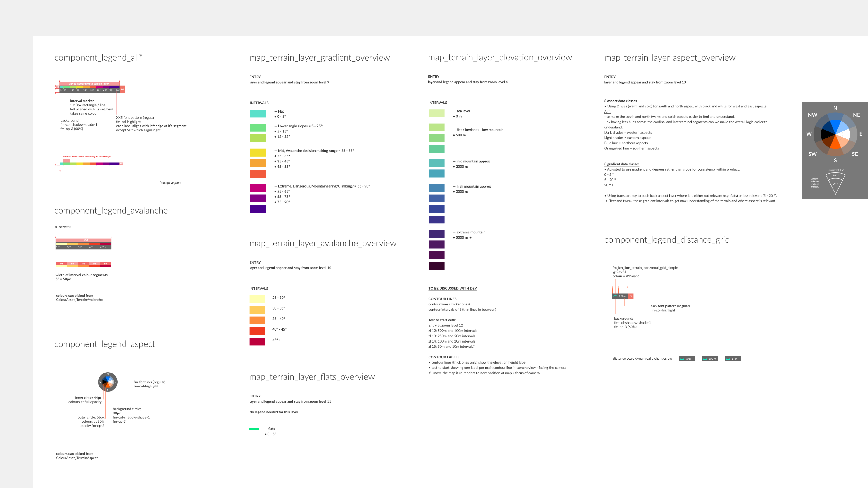Select the crimson 45°+ avalanche swatch
The height and width of the screenshot is (488, 868).
pos(257,341)
